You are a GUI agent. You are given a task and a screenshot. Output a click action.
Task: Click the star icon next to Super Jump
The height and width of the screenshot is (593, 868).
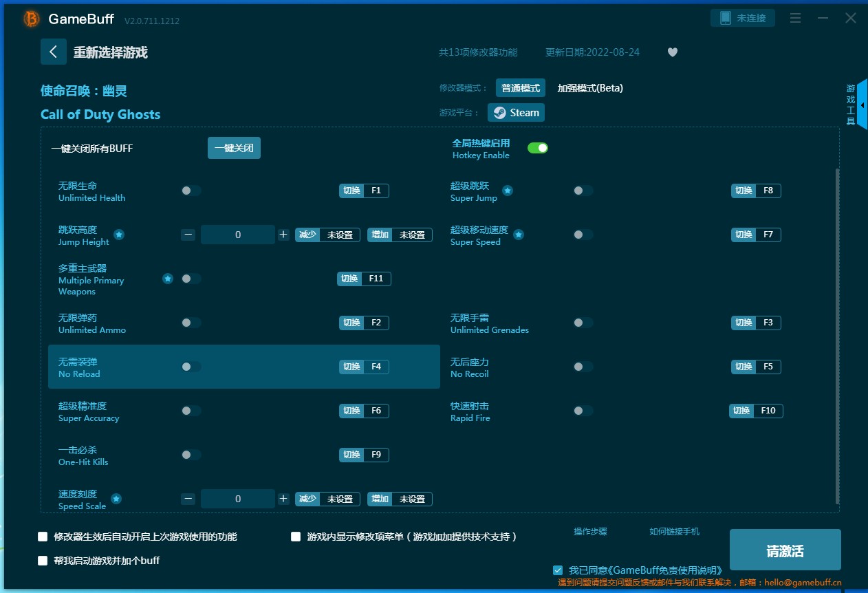pyautogui.click(x=508, y=191)
